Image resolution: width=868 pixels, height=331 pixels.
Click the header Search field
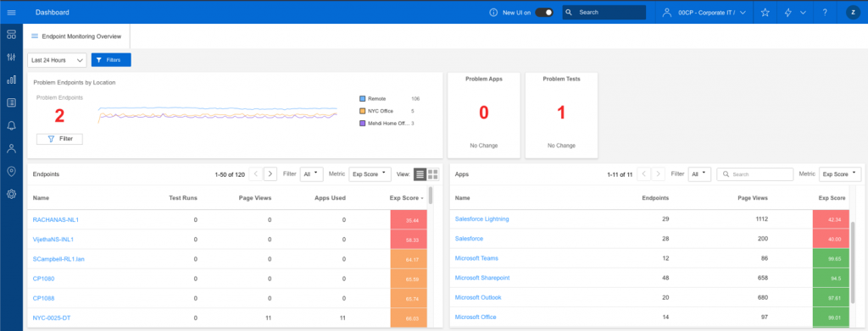coord(604,12)
